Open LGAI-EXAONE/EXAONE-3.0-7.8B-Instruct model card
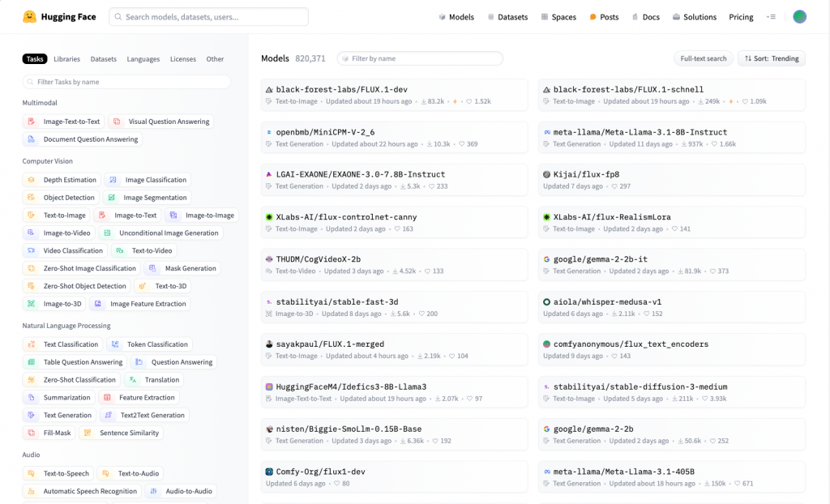The image size is (830, 504). 394,180
